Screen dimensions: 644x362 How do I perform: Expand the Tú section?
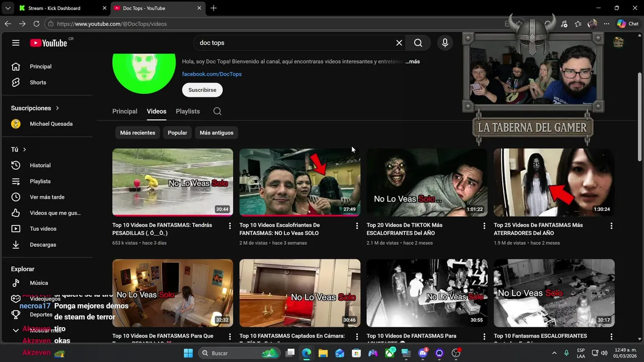(19, 149)
